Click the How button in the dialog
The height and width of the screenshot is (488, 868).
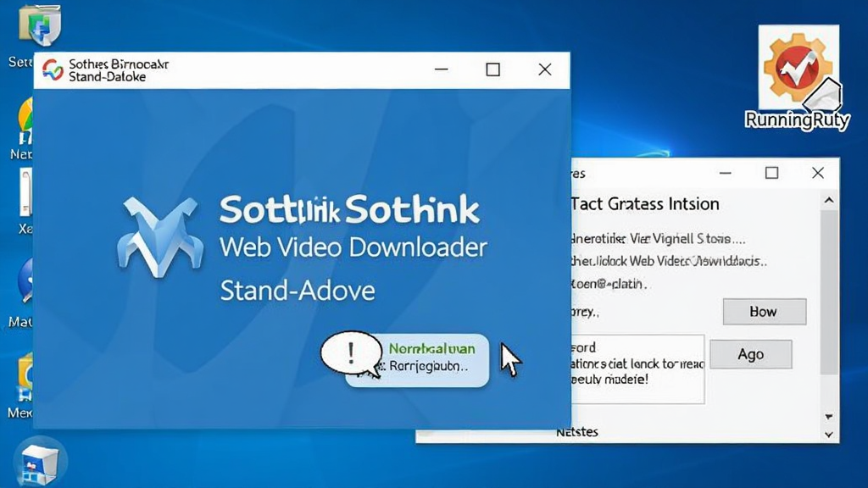pyautogui.click(x=764, y=312)
